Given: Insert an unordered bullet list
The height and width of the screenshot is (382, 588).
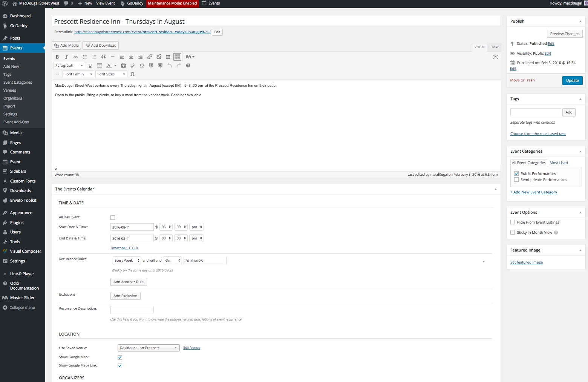Looking at the screenshot, I should 85,57.
